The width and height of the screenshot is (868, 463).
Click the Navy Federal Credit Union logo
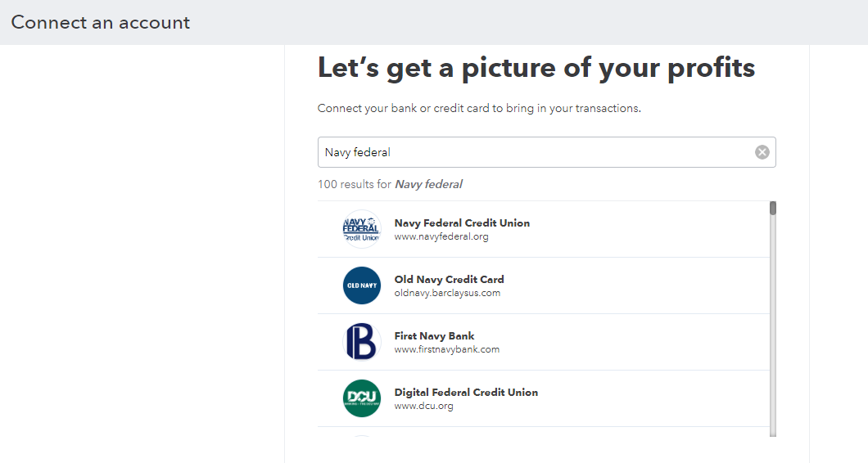(361, 229)
